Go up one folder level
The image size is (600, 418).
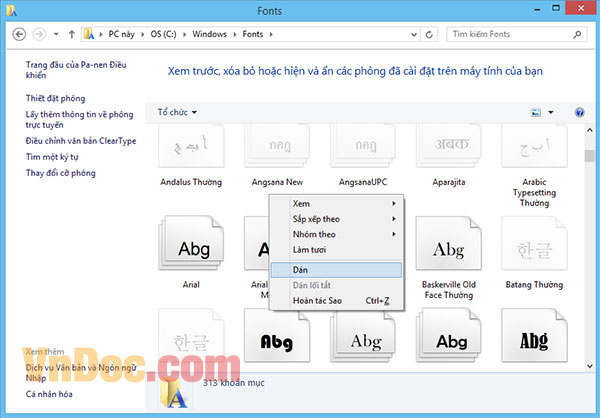coord(72,34)
